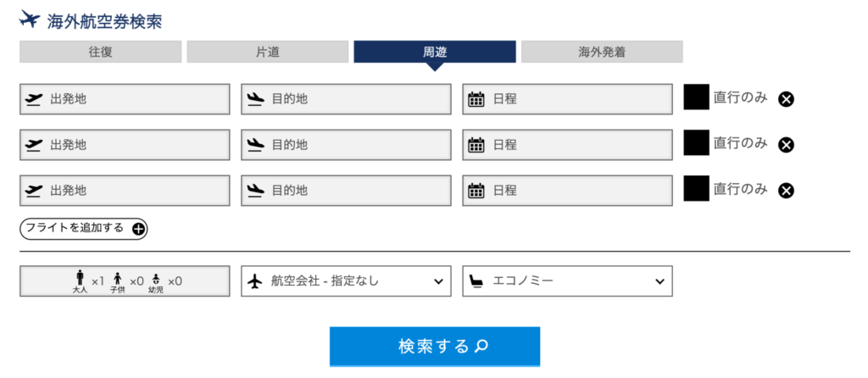Delete the third flight row with X icon
Viewport: 868px width, 378px height.
(786, 190)
